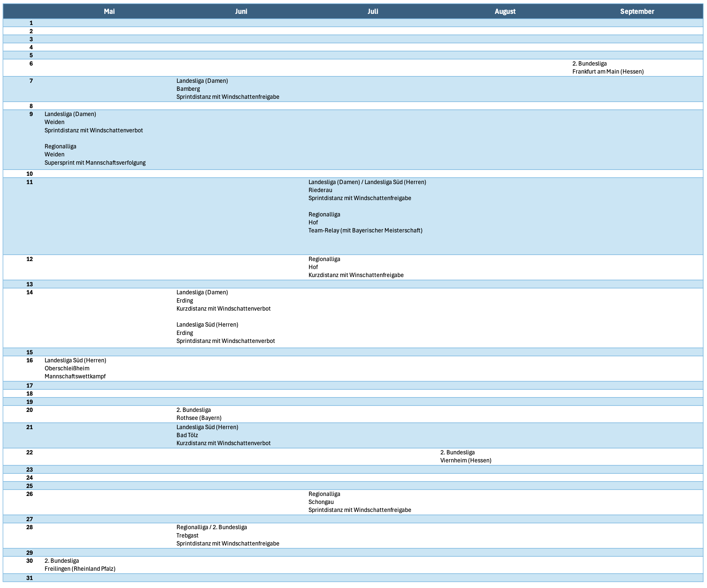Select Oberschleißheim entry in Mai
The height and width of the screenshot is (588, 707).
(x=67, y=369)
